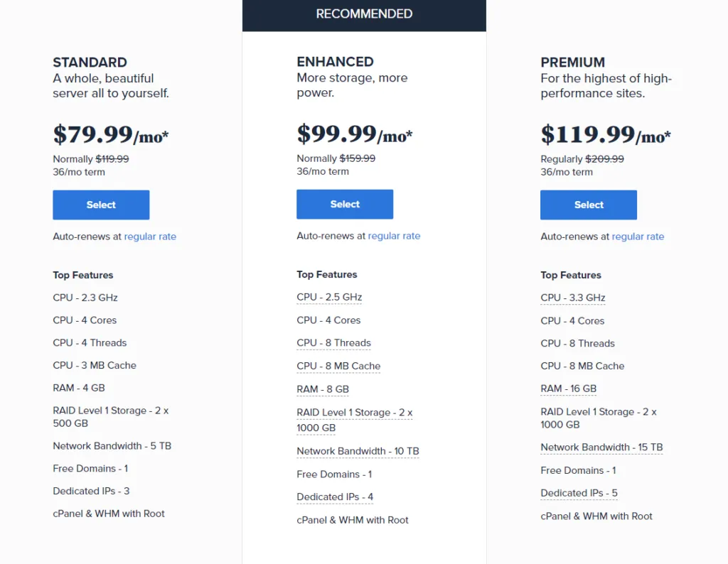View Premium Dedicated IPs - 5 details
Image resolution: width=728 pixels, height=564 pixels.
[x=579, y=493]
